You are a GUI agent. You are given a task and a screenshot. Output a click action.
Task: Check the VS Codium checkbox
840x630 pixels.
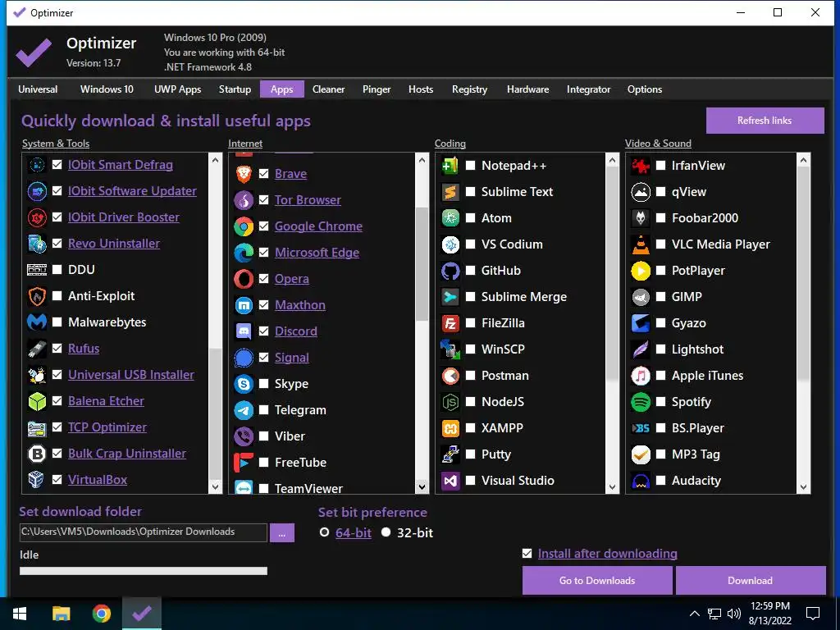coord(470,244)
